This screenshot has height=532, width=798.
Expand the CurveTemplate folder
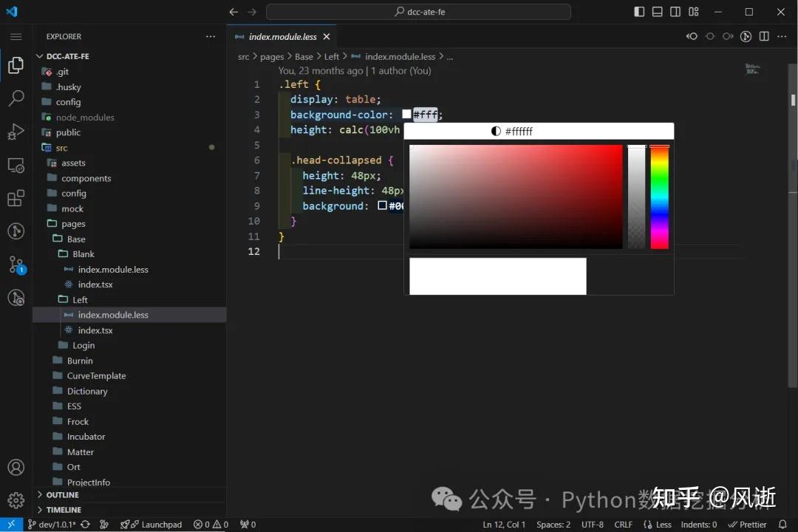click(x=130, y=375)
